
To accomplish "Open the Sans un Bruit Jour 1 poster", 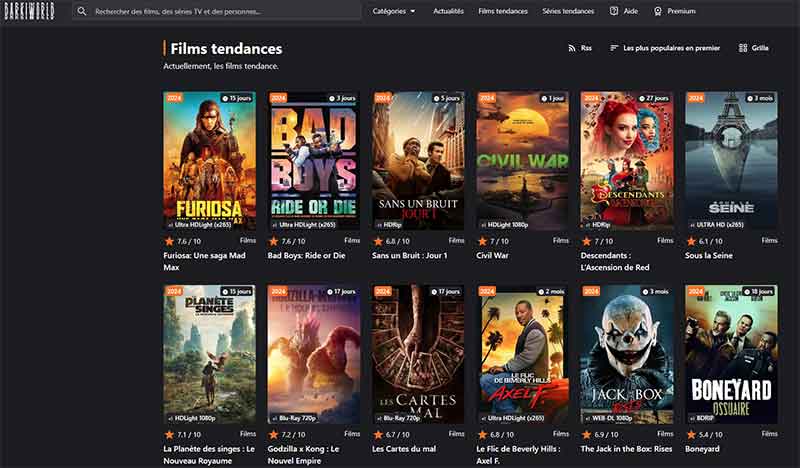I will tap(418, 161).
